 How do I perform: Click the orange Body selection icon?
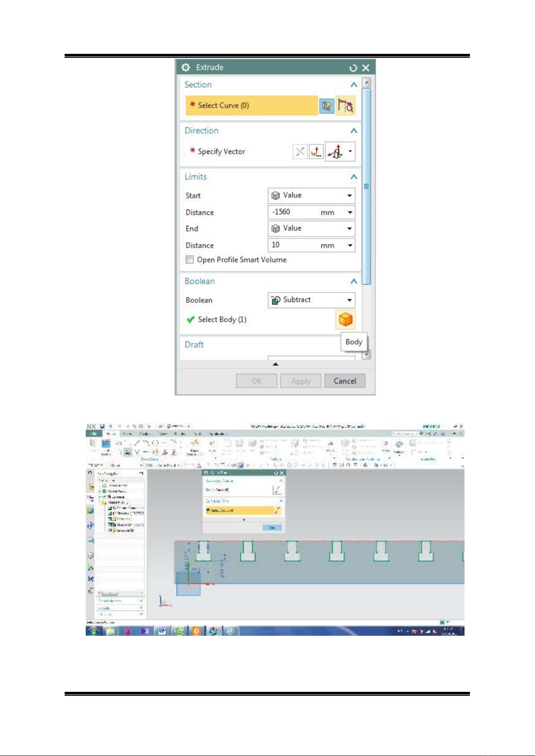[x=345, y=319]
